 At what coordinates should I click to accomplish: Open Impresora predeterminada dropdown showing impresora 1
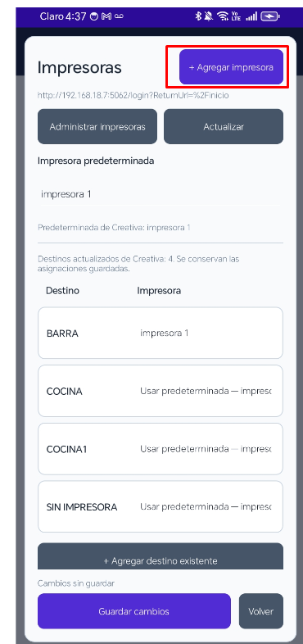click(161, 194)
